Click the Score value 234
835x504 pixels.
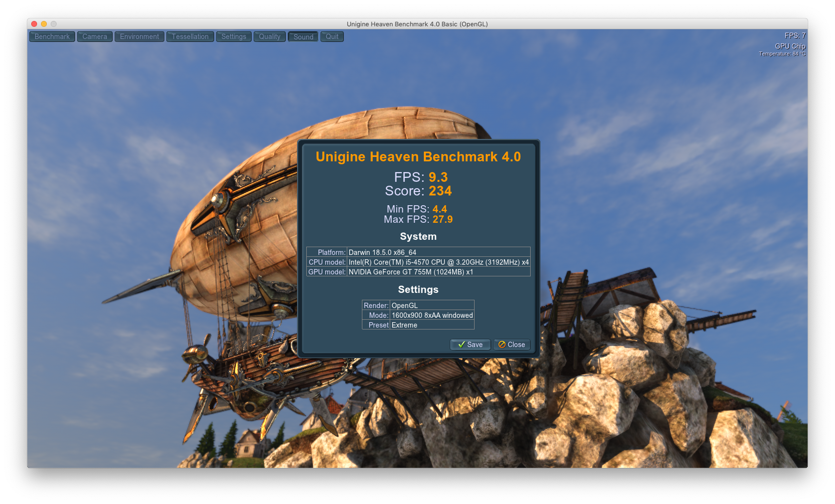tap(440, 191)
